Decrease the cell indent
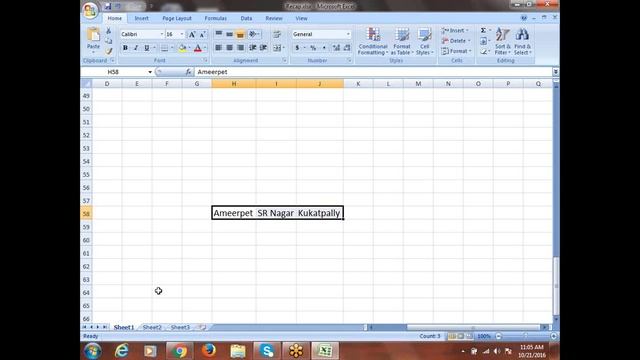The image size is (640, 360). (x=253, y=48)
